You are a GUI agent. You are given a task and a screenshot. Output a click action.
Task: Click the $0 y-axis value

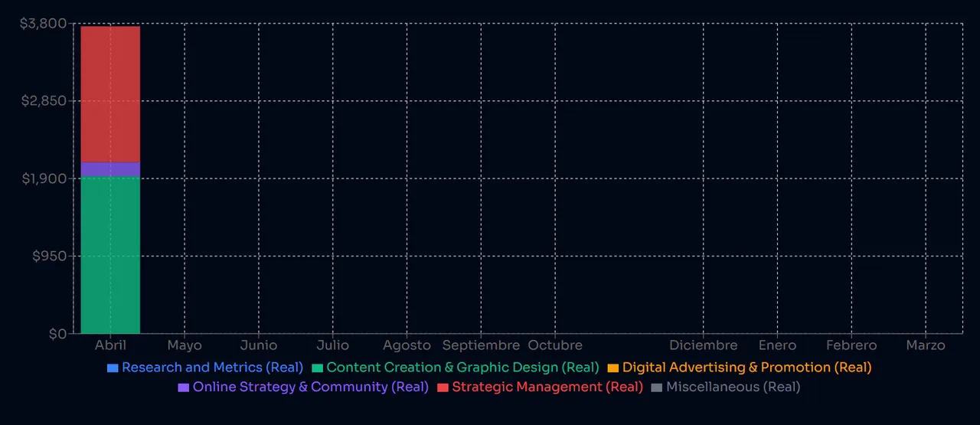coord(58,333)
